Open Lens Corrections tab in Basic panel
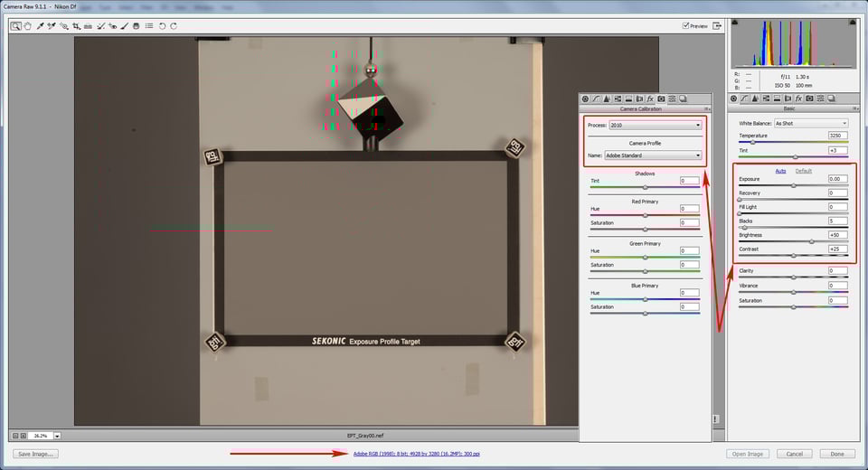Viewport: 868px width, 470px height. pos(788,99)
